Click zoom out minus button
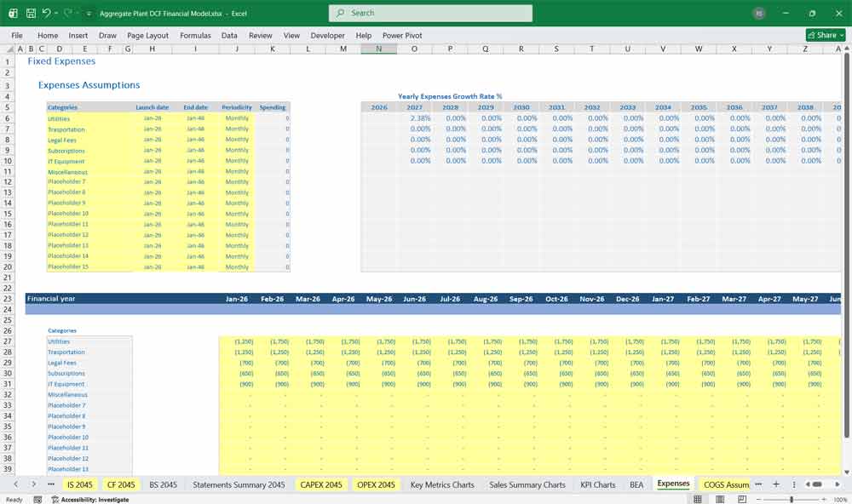The image size is (852, 504). click(x=758, y=499)
